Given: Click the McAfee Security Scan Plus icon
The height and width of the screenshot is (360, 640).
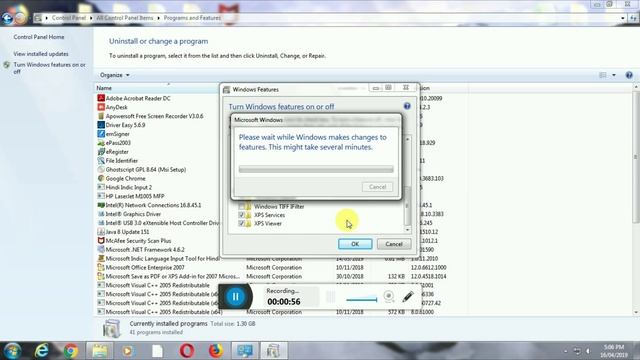Looking at the screenshot, I should (x=101, y=241).
